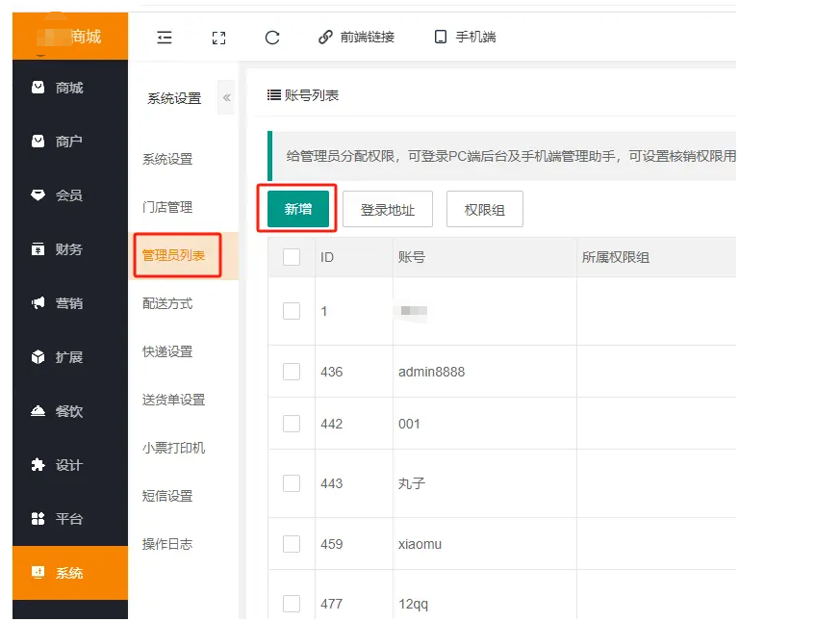Click the sidebar collapse menu icon
This screenshot has height=622, width=840.
tap(165, 38)
